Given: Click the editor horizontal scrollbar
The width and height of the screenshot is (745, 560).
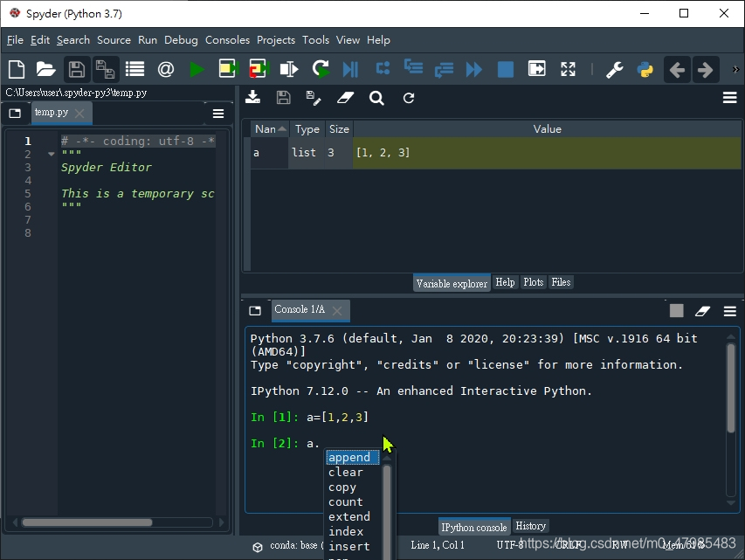Looking at the screenshot, I should click(87, 522).
